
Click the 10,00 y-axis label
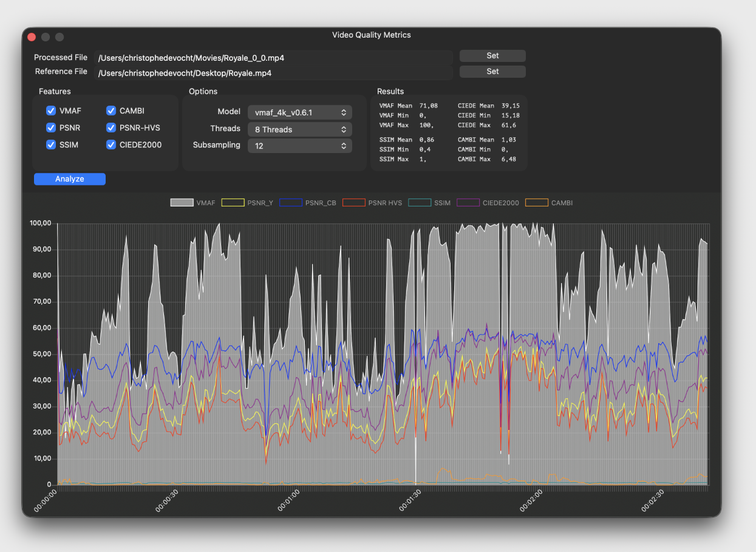[x=43, y=458]
